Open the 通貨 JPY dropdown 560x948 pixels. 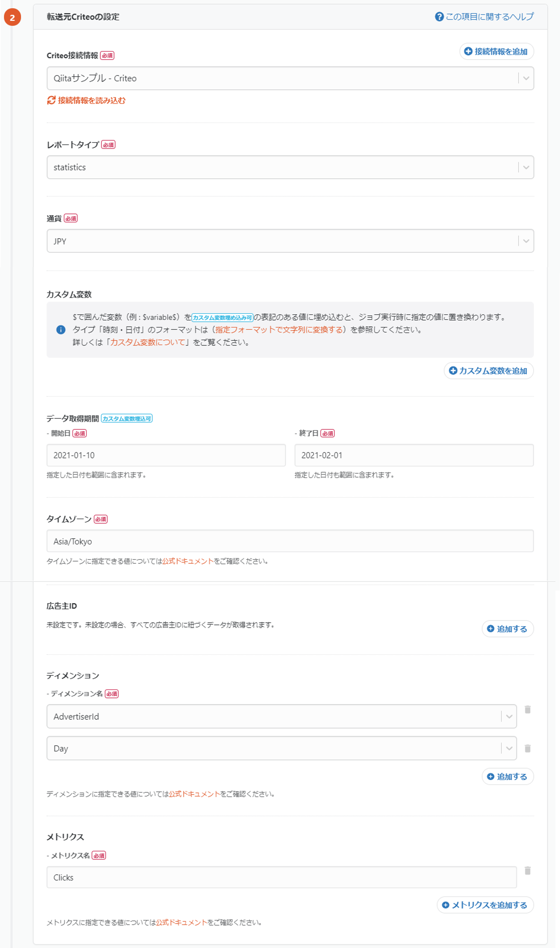(x=290, y=241)
